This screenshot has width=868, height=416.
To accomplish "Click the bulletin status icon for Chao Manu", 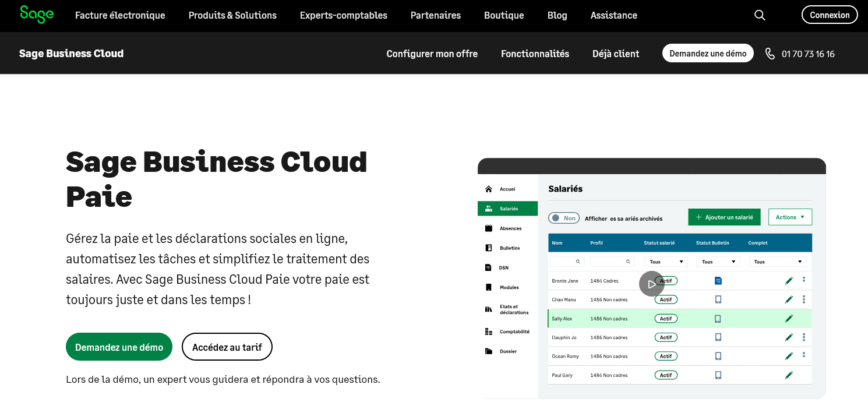I will (718, 299).
